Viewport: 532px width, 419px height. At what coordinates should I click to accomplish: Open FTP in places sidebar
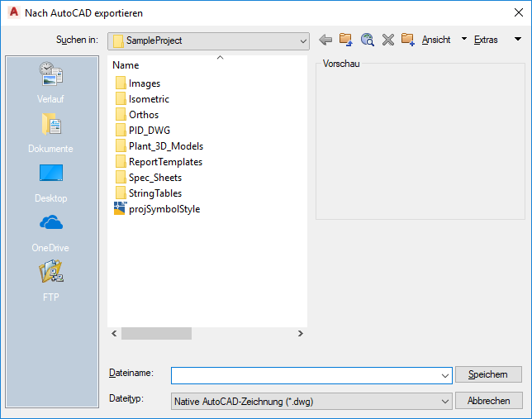(50, 281)
